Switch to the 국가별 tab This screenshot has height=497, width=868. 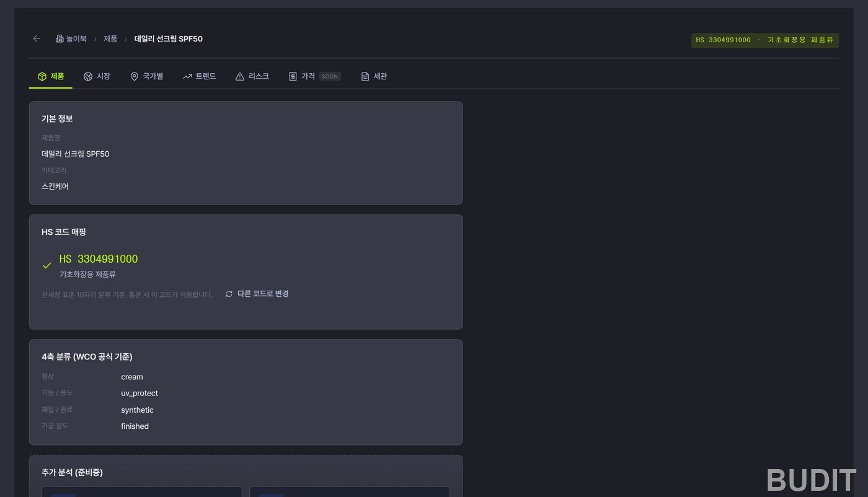tap(146, 76)
